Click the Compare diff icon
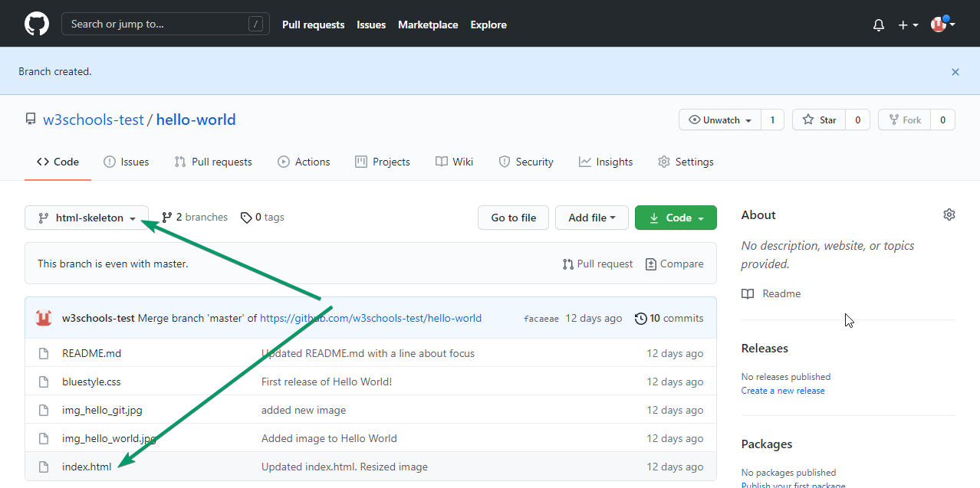Image resolution: width=980 pixels, height=488 pixels. pos(649,263)
